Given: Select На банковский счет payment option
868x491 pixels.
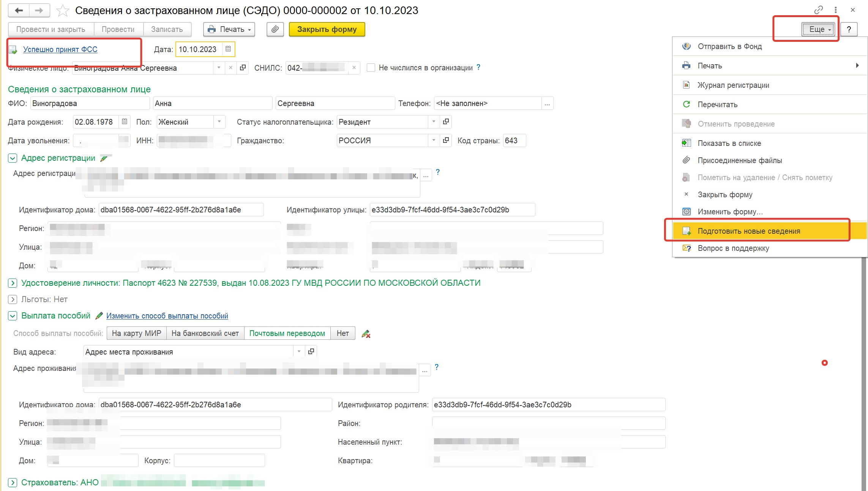Looking at the screenshot, I should pos(205,333).
